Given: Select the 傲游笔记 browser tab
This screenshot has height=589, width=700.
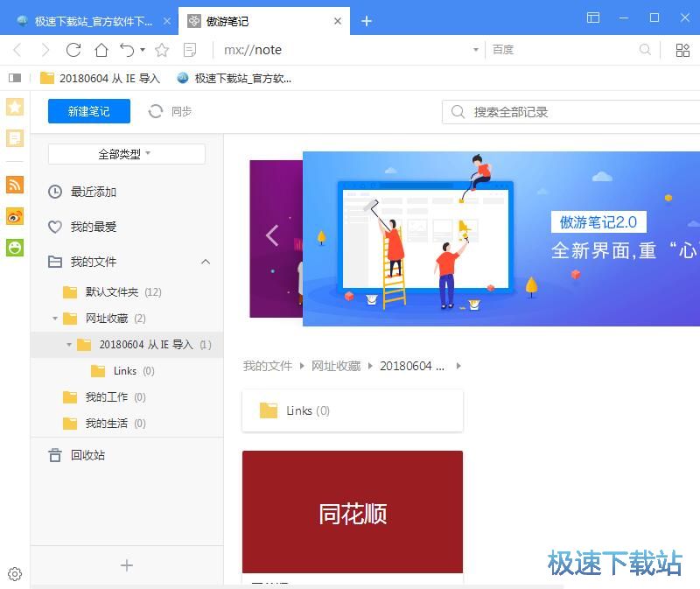Looking at the screenshot, I should point(263,21).
